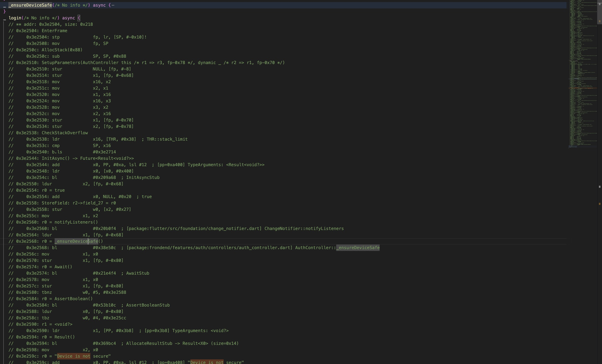Click the 'r0 = true' comment line
Screen dimensions: 602x364
pyautogui.click(x=37, y=190)
